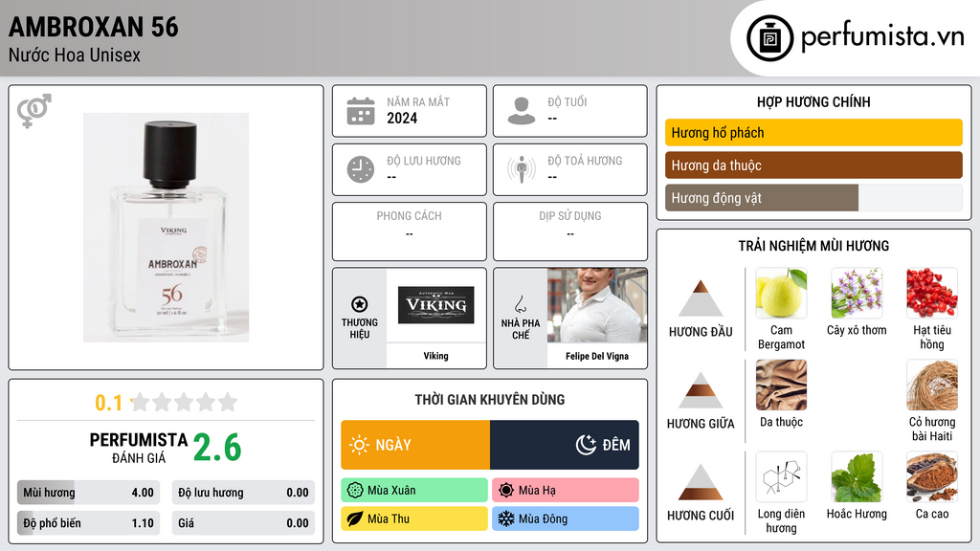This screenshot has height=551, width=980.
Task: Click the calendar icon beside Năm ra mắt
Action: (x=361, y=111)
